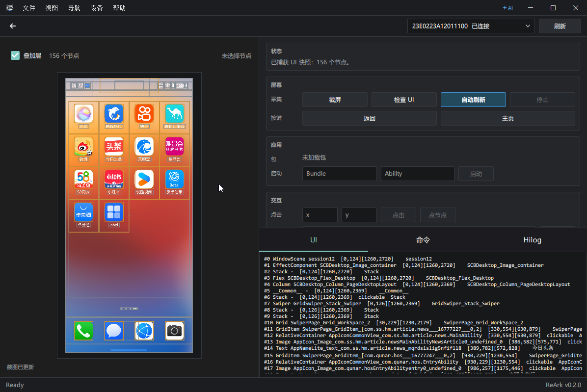Focus the x coordinate field
Screen dimensions: 587x392
point(320,215)
